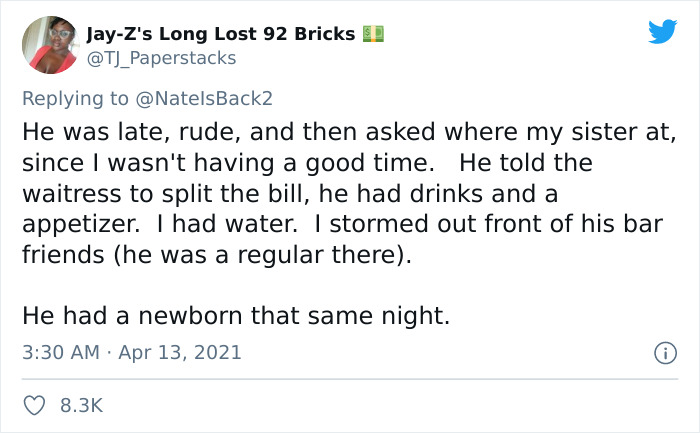Click the sentence "He had a newborn that same night."
Screen dimensions: 700x433
(x=236, y=316)
